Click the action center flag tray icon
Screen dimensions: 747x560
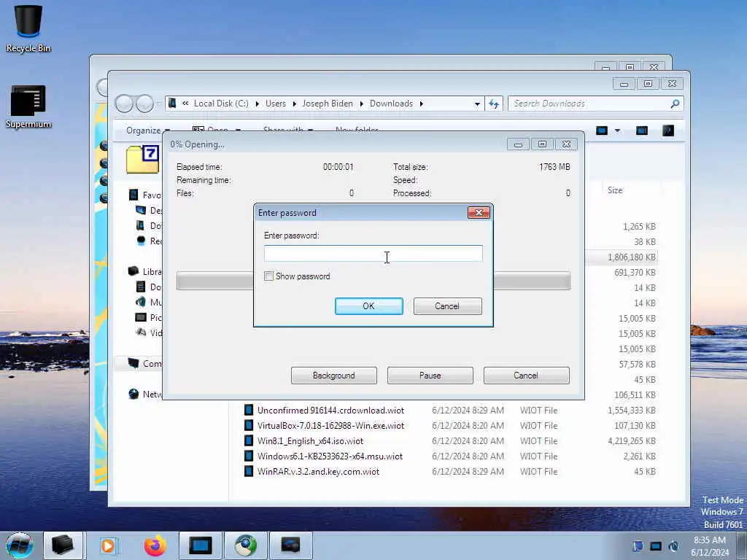click(638, 546)
